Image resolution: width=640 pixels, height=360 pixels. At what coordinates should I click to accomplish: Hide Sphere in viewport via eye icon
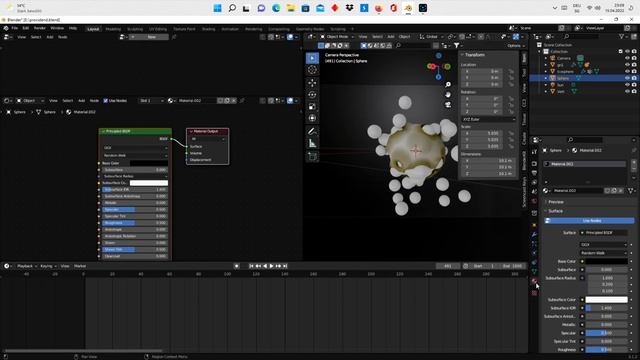(x=627, y=78)
